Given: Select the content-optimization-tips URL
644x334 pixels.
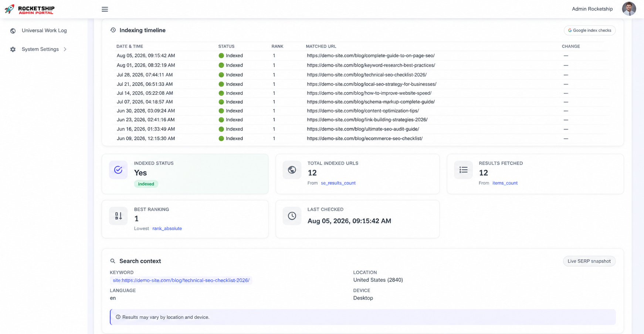Looking at the screenshot, I should click(x=363, y=111).
